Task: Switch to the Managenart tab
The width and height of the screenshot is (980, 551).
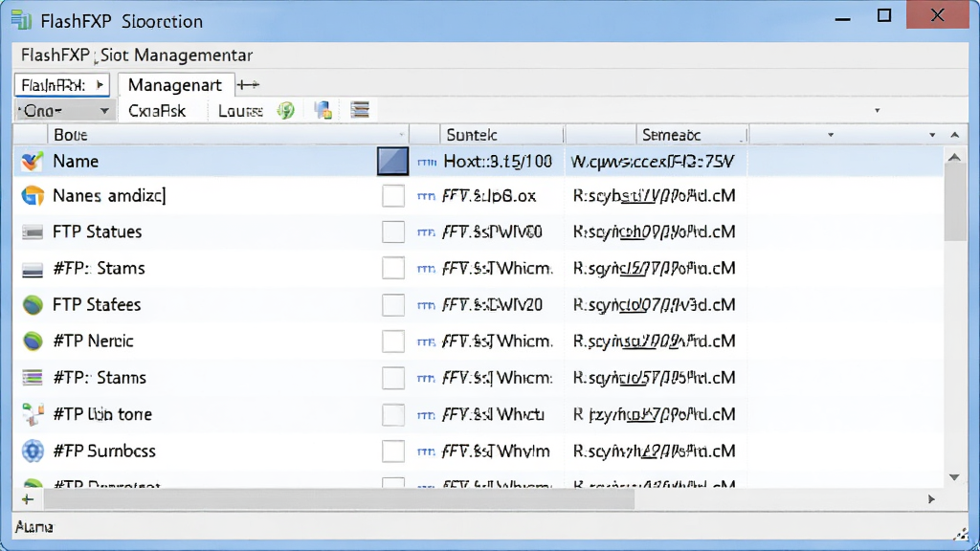Action: [x=175, y=84]
